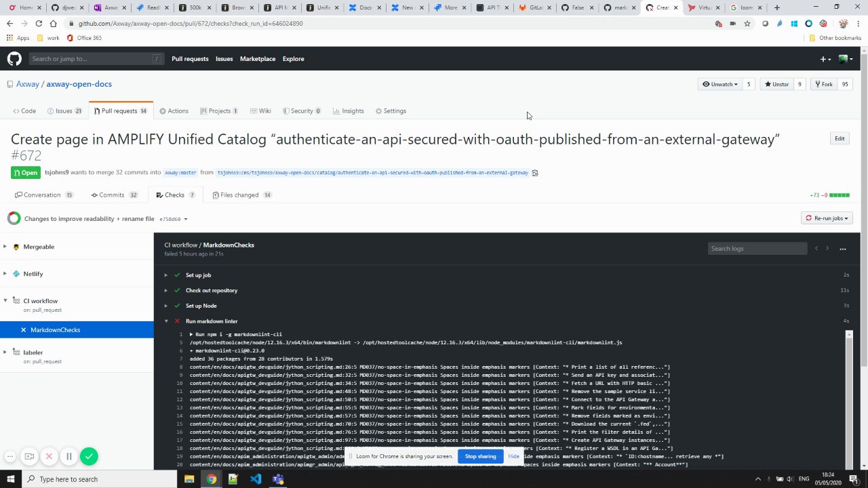Open the Re-run jobs dropdown
868x488 pixels.
tap(827, 218)
